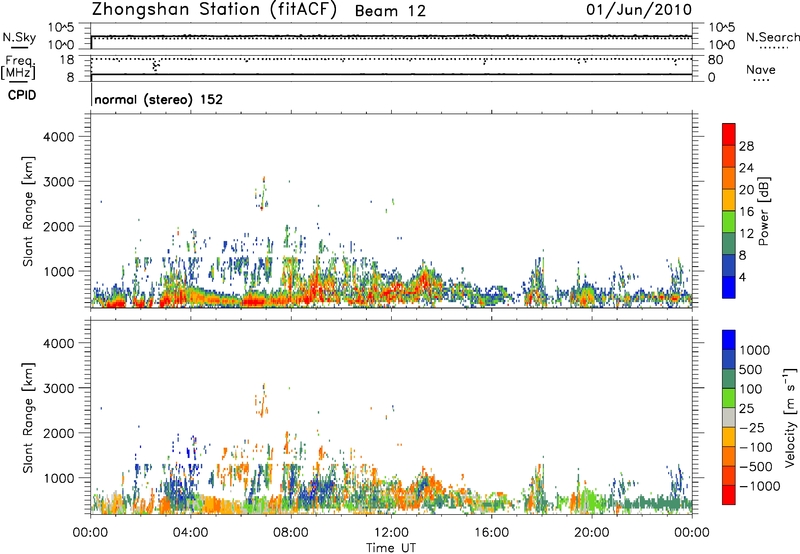The height and width of the screenshot is (554, 800).
Task: Click the 'Power [dB]' colorbar label
Action: (763, 211)
